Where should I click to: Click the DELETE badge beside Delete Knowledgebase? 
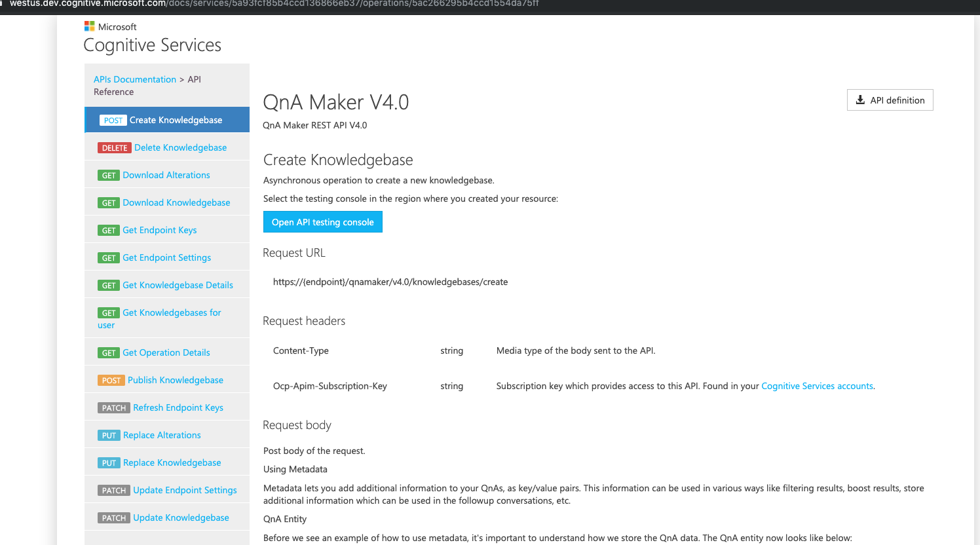coord(115,148)
